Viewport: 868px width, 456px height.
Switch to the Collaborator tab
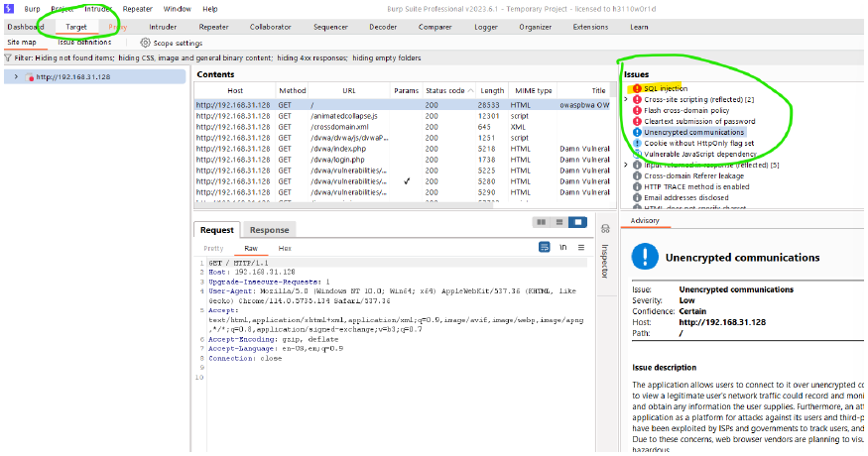tap(270, 27)
